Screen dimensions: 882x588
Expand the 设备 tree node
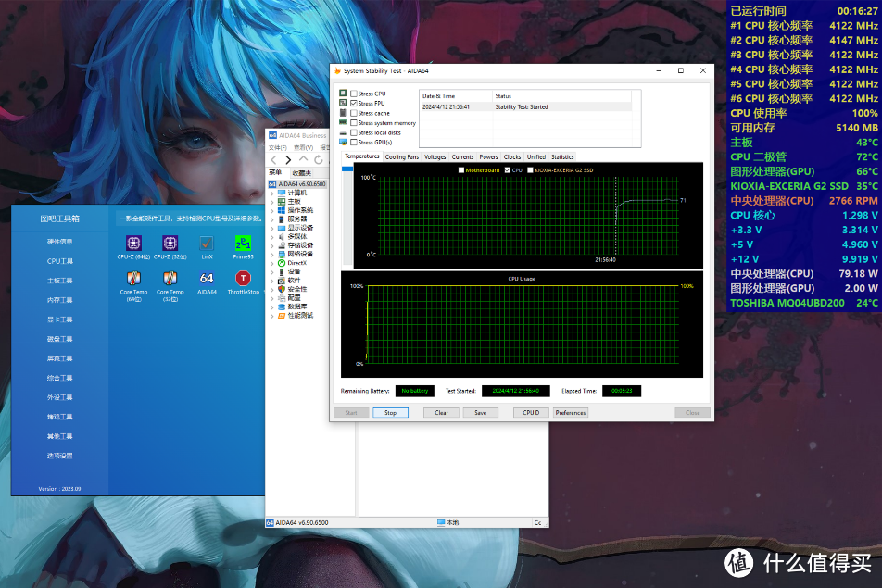pyautogui.click(x=272, y=271)
